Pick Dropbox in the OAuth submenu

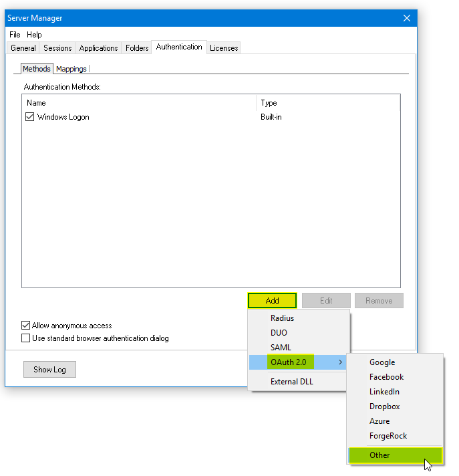pos(395,406)
